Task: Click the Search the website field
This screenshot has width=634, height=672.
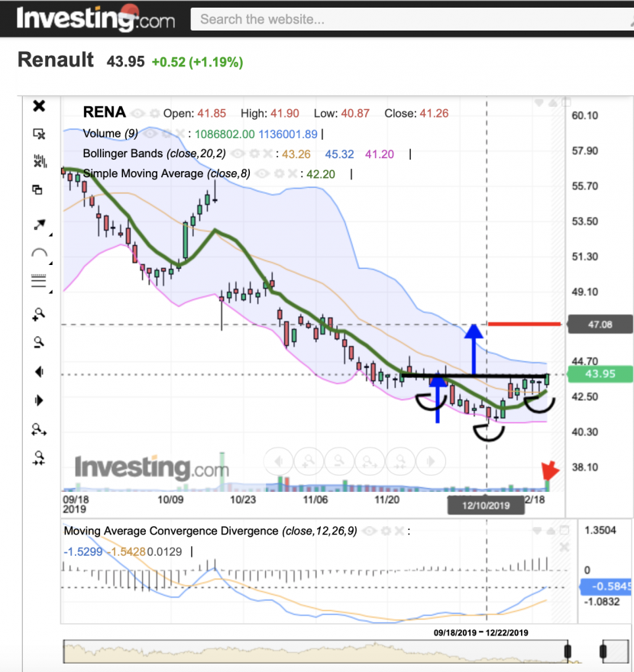Action: pos(412,19)
